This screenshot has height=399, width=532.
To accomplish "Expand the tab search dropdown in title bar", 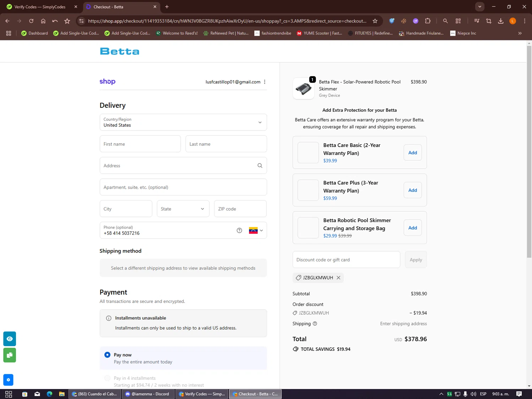I will [x=480, y=7].
